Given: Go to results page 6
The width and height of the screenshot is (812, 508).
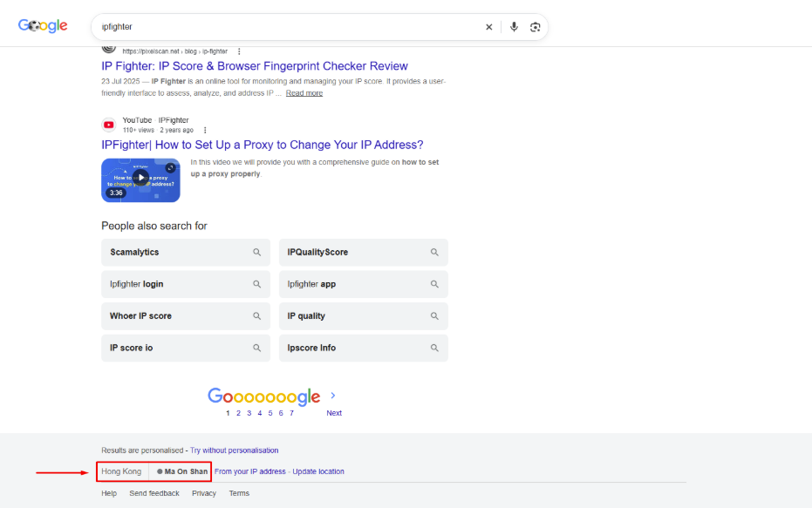Looking at the screenshot, I should point(281,413).
